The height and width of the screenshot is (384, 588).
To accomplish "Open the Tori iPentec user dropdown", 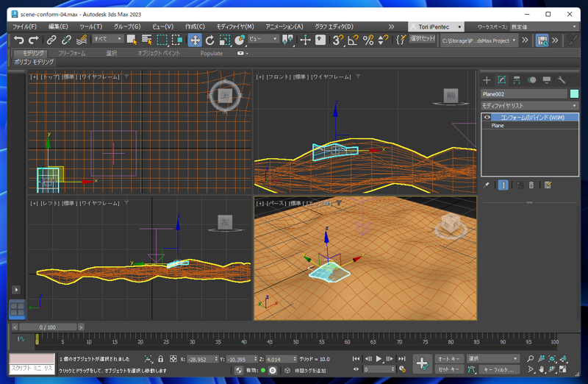I will pyautogui.click(x=436, y=26).
